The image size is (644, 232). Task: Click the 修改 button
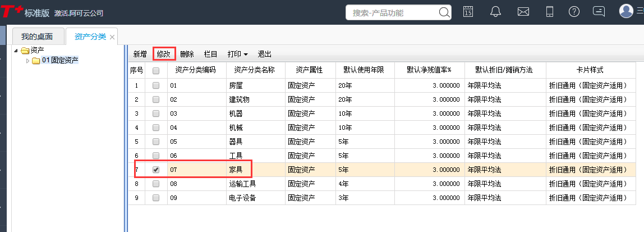coord(164,54)
